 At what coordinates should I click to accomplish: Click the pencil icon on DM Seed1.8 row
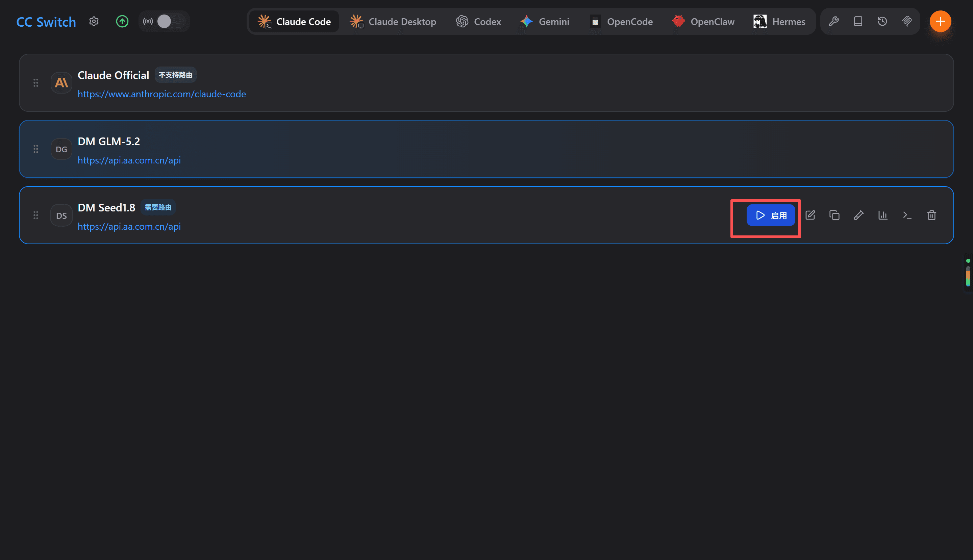click(858, 215)
